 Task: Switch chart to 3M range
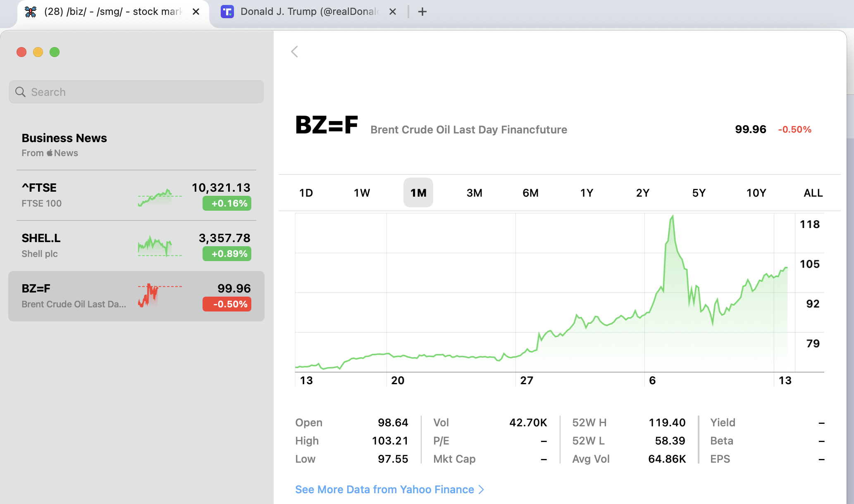click(x=474, y=193)
